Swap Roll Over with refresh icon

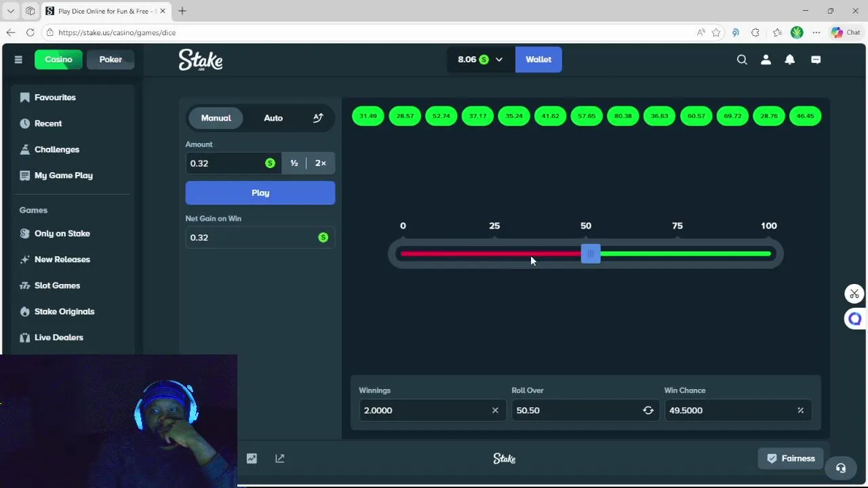pyautogui.click(x=648, y=410)
